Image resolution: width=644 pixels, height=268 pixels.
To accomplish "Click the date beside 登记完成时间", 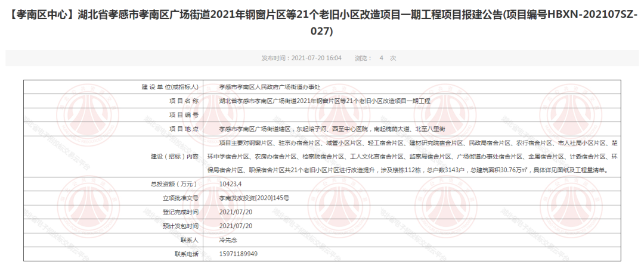I will [236, 212].
